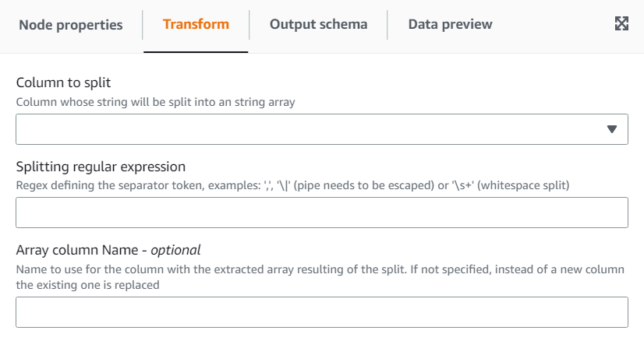Click the 'Column to split' label

coord(68,83)
